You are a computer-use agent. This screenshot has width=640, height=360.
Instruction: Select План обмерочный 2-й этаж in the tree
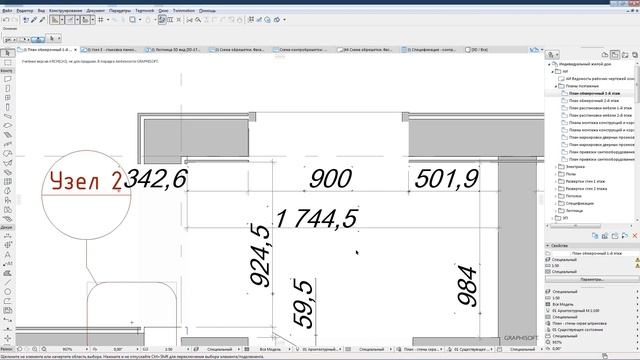[x=594, y=101]
